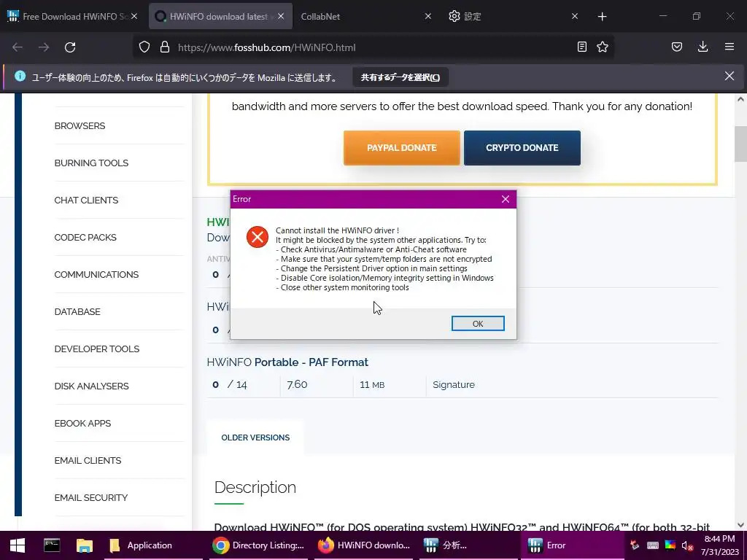Open the EBOOK APPS category
Screen dimensions: 747x560
pyautogui.click(x=82, y=423)
